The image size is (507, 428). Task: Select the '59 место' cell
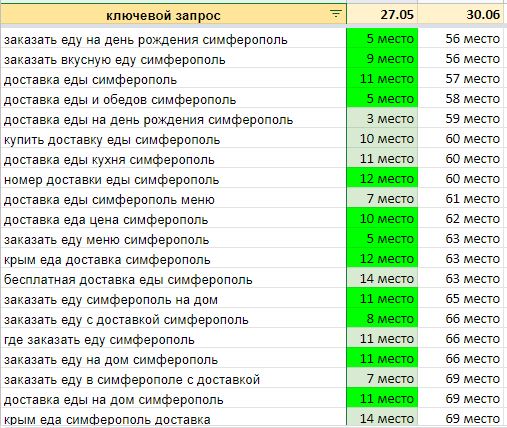(460, 119)
